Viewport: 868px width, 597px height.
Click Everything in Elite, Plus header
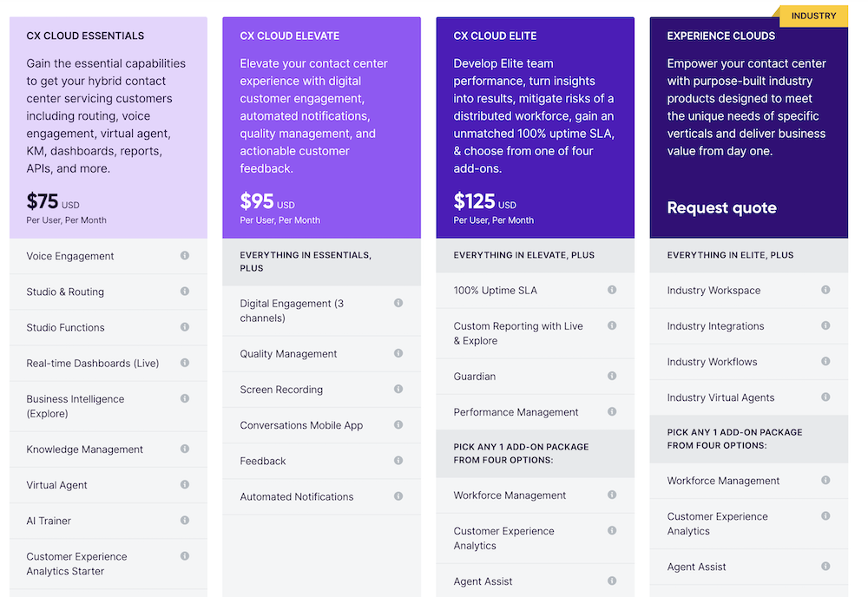pyautogui.click(x=749, y=255)
